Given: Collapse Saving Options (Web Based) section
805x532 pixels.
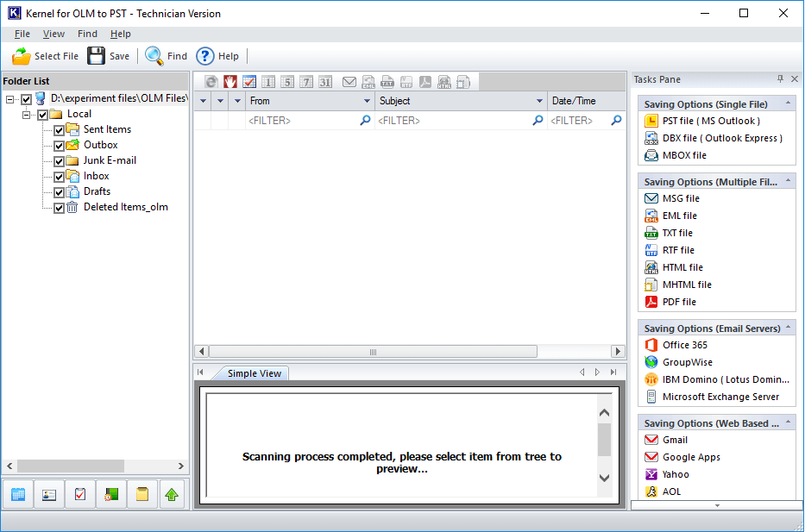Looking at the screenshot, I should click(x=788, y=422).
